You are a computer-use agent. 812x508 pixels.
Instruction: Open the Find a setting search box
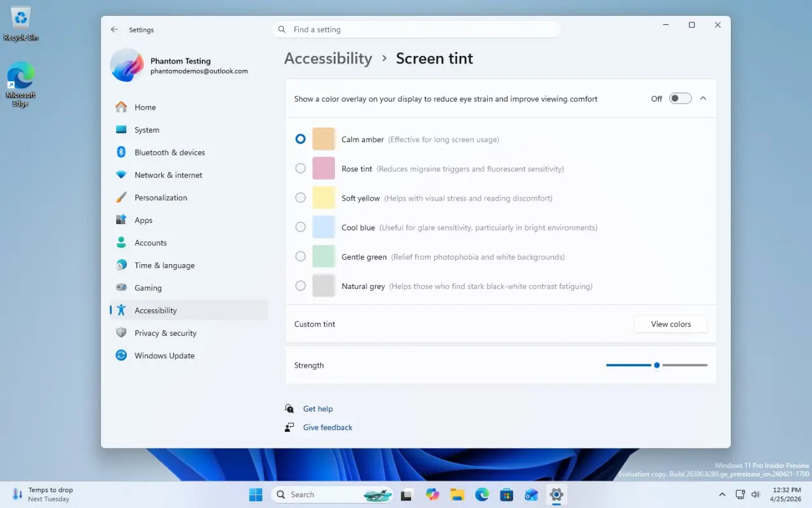416,29
